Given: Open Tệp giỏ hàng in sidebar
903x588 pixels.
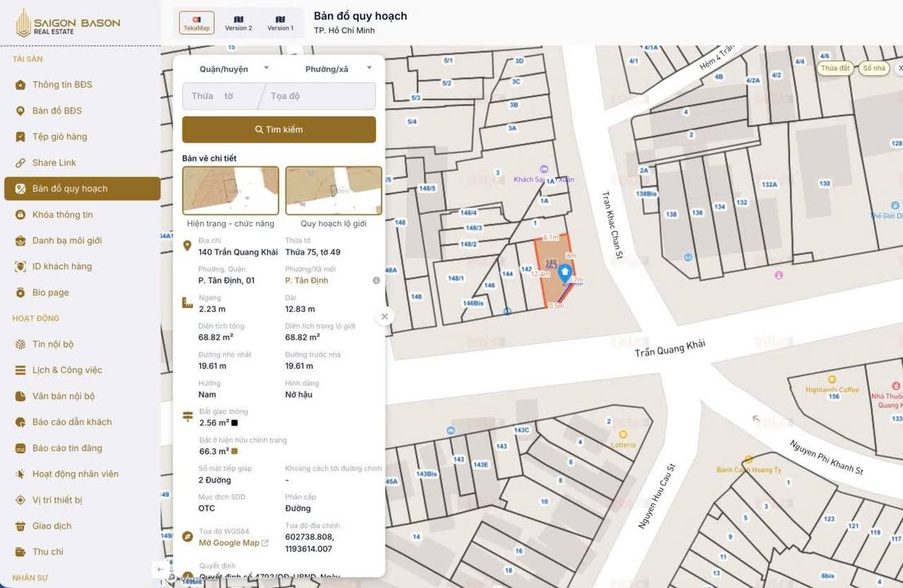Looking at the screenshot, I should pos(59,136).
